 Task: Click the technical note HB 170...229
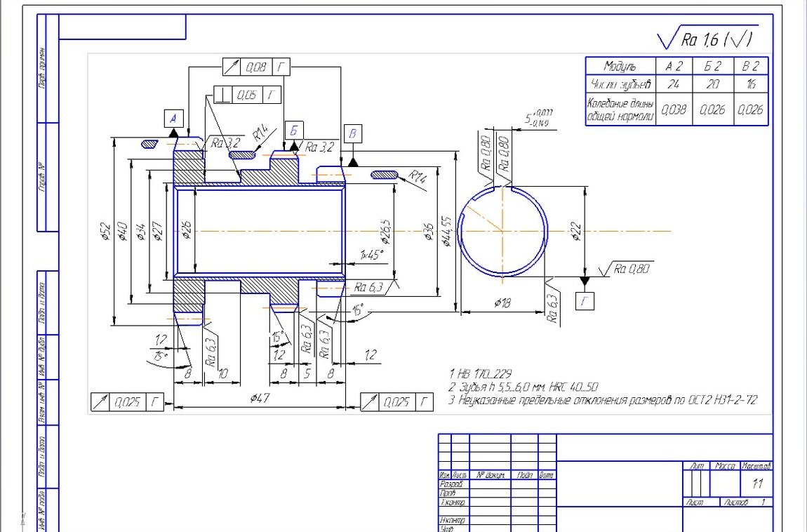(481, 373)
